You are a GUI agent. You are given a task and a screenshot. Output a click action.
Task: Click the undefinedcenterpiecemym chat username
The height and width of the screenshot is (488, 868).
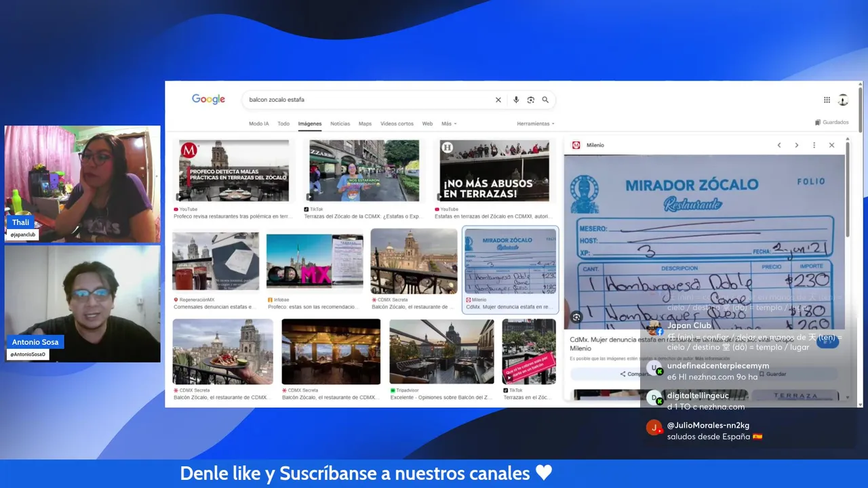pyautogui.click(x=718, y=365)
